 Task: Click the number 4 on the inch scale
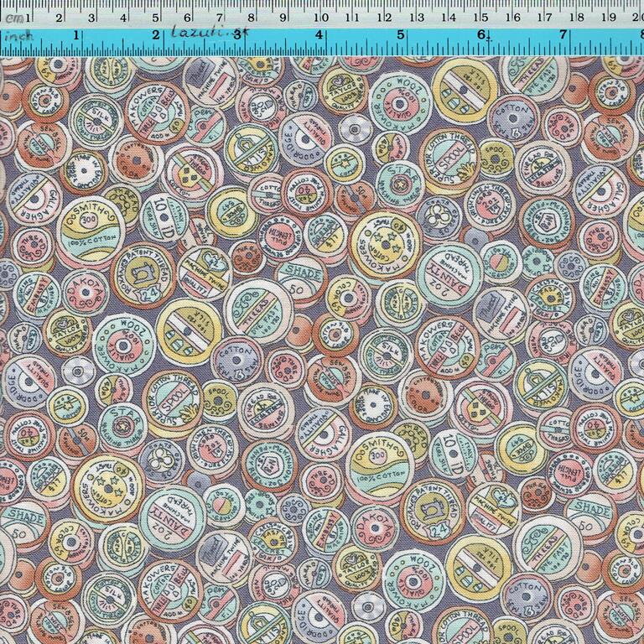point(319,35)
